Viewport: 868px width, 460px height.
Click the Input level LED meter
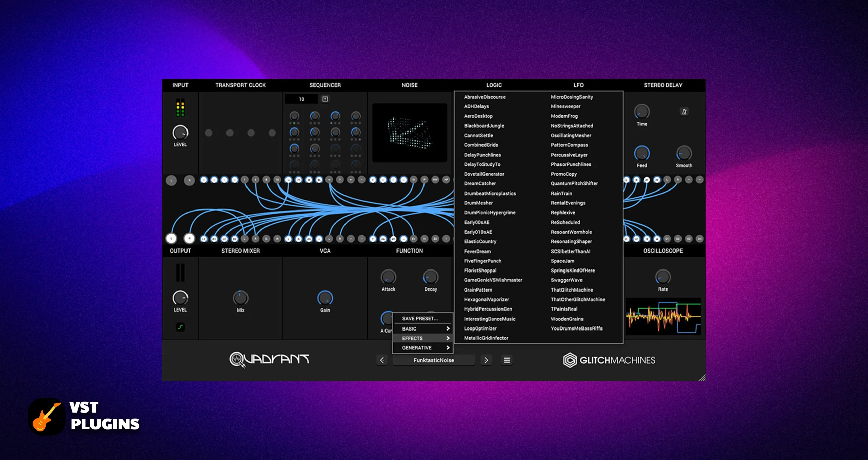pyautogui.click(x=180, y=108)
